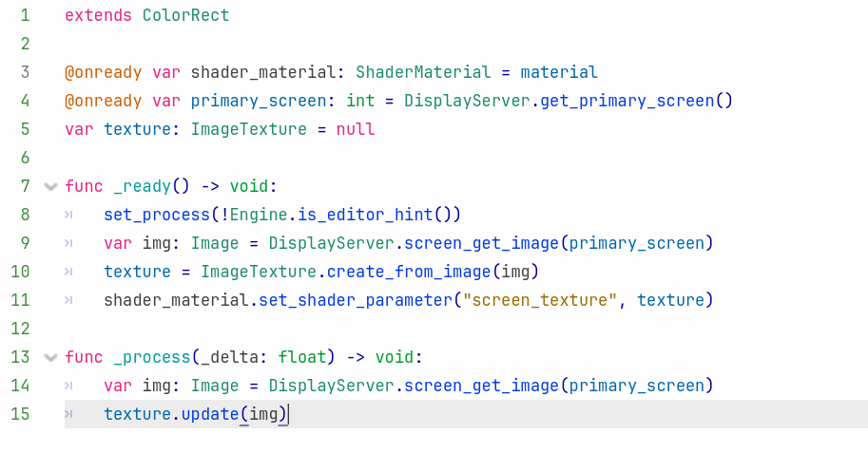Image resolution: width=868 pixels, height=453 pixels.
Task: Click the is_editor_hint method call
Action: [x=379, y=215]
